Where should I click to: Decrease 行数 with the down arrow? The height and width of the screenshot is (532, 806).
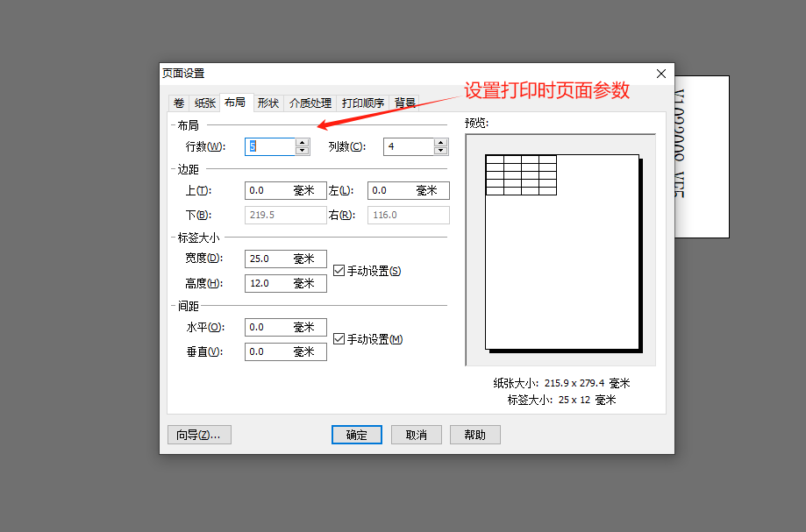tap(303, 151)
